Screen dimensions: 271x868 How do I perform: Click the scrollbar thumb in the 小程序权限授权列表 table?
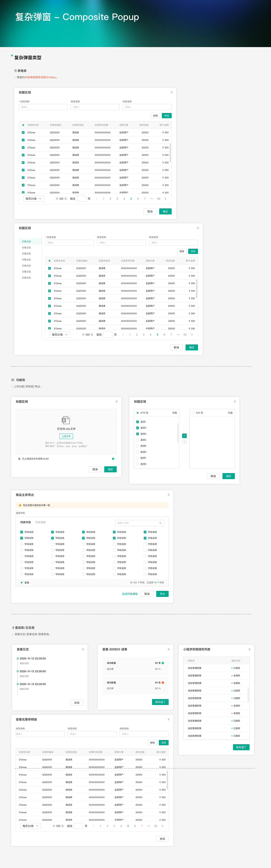click(x=248, y=694)
